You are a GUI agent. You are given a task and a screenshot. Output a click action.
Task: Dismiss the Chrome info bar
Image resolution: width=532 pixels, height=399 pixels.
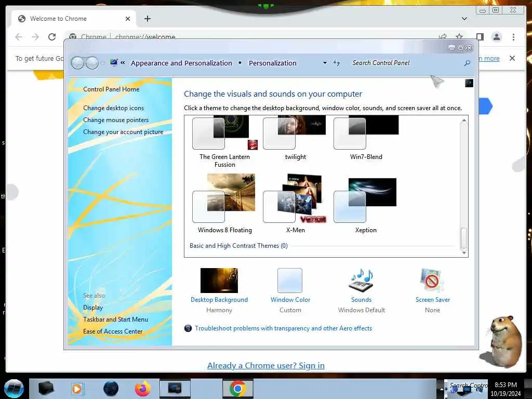click(512, 58)
